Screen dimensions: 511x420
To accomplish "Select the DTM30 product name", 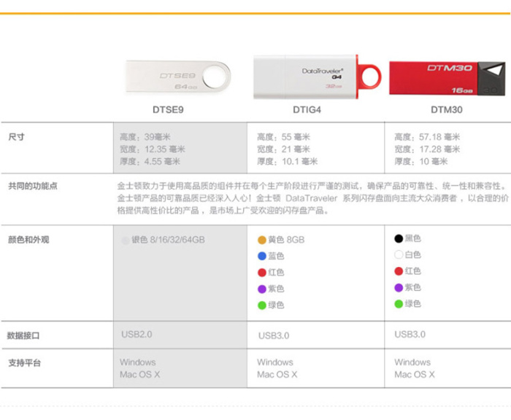I will [x=447, y=109].
